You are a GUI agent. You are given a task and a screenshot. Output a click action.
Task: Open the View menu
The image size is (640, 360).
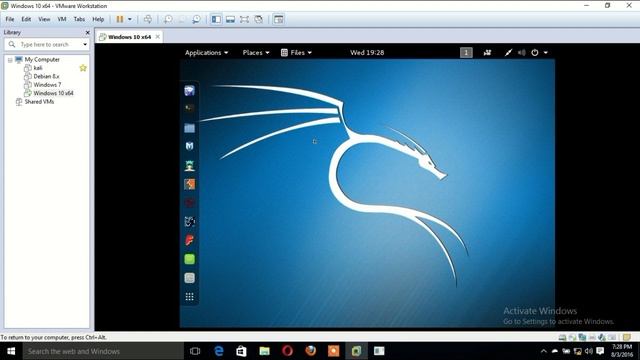click(x=44, y=19)
